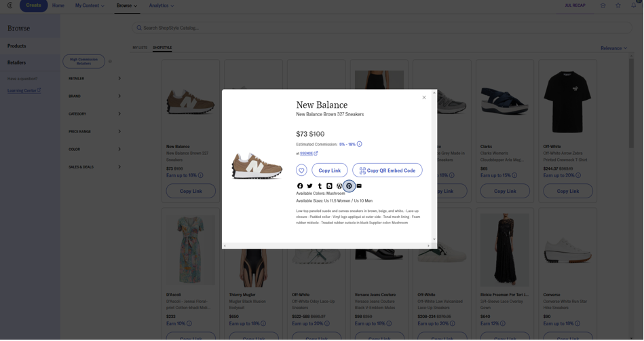Share product on Blogger
Viewport: 644px width, 341px height.
pyautogui.click(x=329, y=186)
